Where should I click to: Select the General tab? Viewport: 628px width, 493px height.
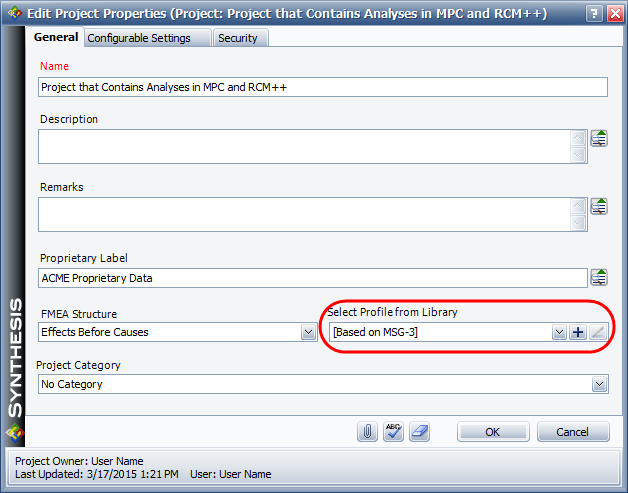(56, 37)
